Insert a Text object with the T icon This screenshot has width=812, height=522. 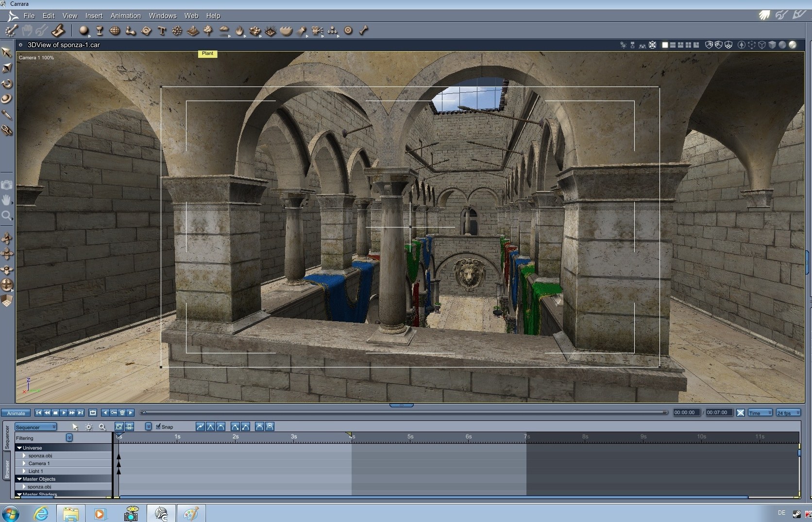pos(162,31)
